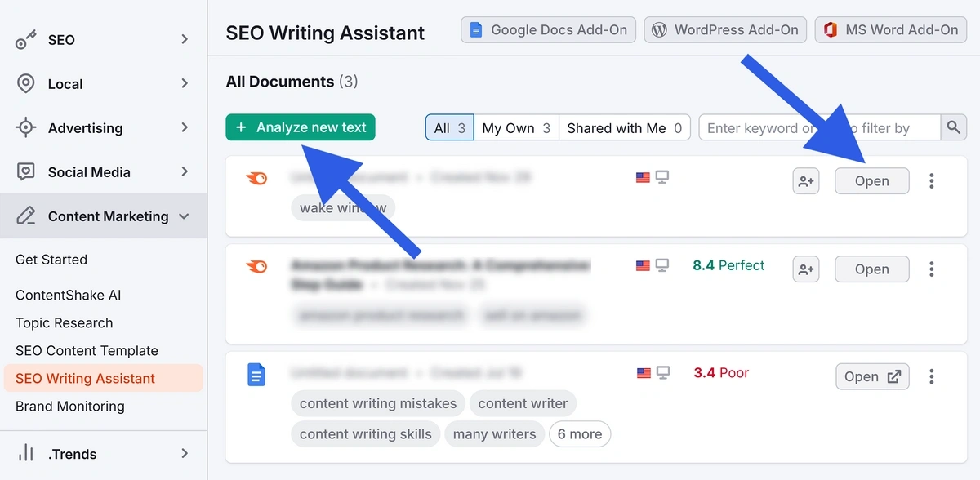Open the wake window document
This screenshot has height=480, width=980.
871,181
